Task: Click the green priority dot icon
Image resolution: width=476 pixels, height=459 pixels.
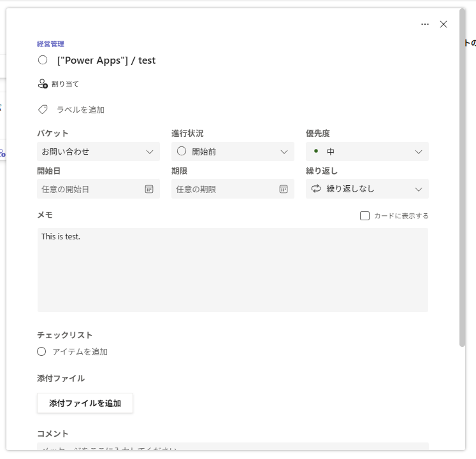Action: click(316, 151)
